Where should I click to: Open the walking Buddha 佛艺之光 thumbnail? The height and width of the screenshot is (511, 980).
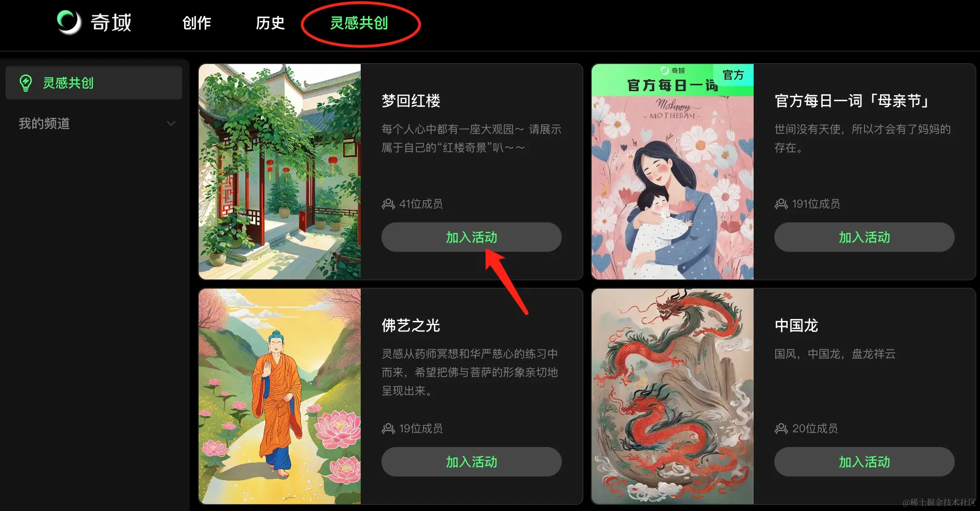280,396
